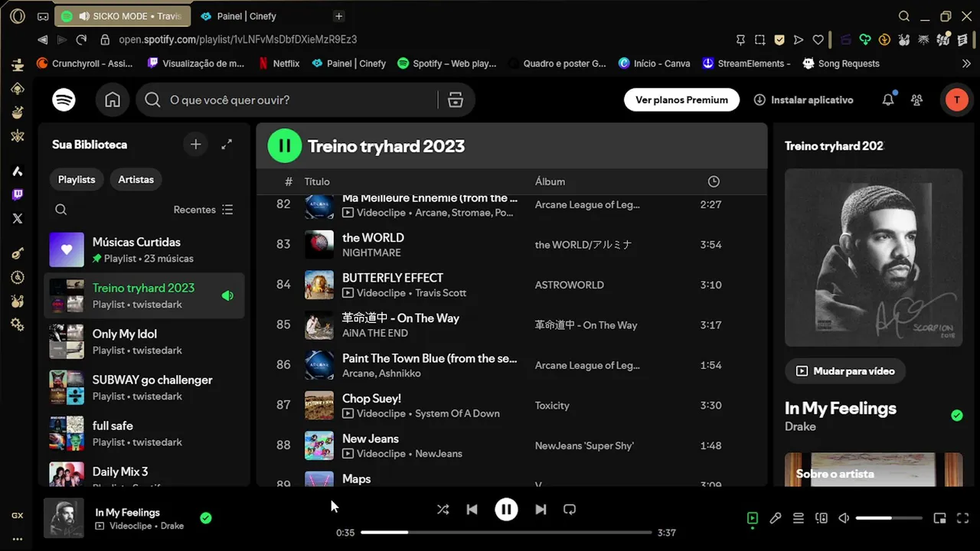Open Músicas Curtidas playlist
This screenshot has width=980, height=551.
pyautogui.click(x=144, y=250)
